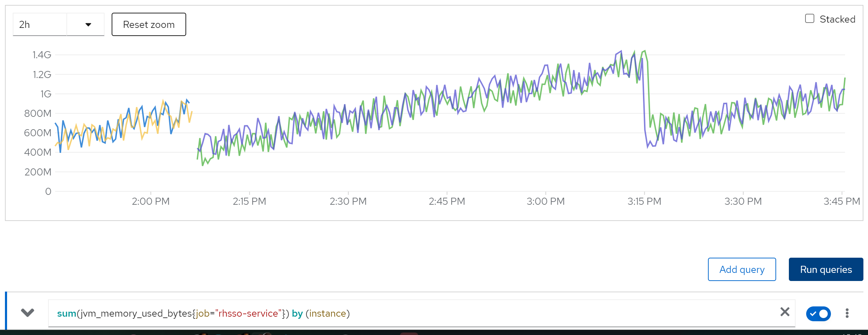The width and height of the screenshot is (868, 335).
Task: Select the 2:45 PM time axis label
Action: tap(447, 202)
